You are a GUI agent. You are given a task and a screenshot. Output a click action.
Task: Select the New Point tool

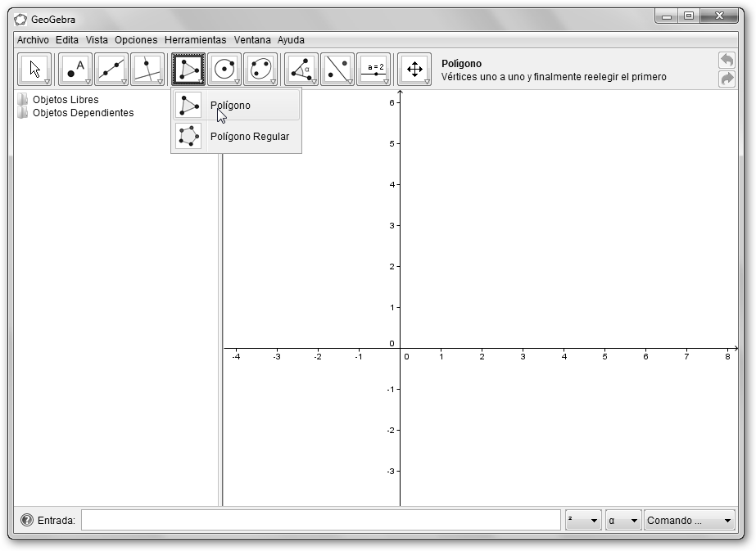click(x=75, y=70)
